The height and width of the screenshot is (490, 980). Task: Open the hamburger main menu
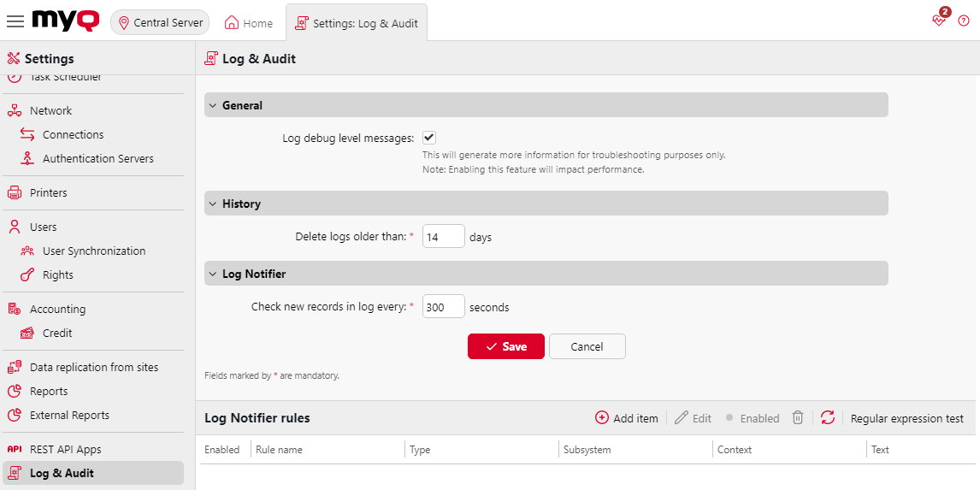point(15,21)
